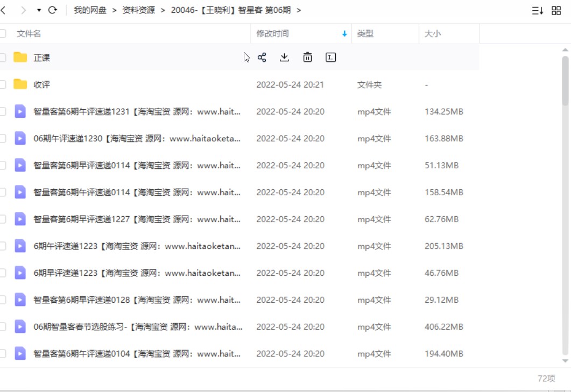
Task: Navigate to 我的网盘 in breadcrumb
Action: 90,10
